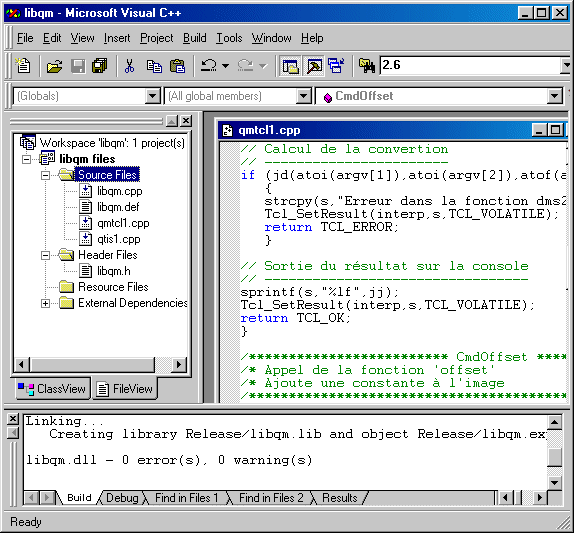Select qtis1.cpp in the file tree

[119, 239]
